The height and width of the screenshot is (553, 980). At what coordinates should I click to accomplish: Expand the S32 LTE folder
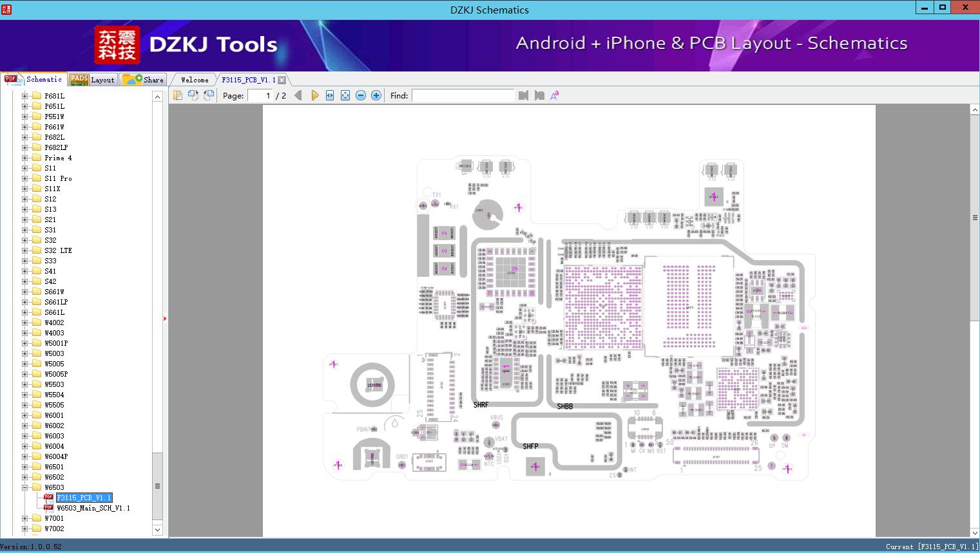point(24,250)
